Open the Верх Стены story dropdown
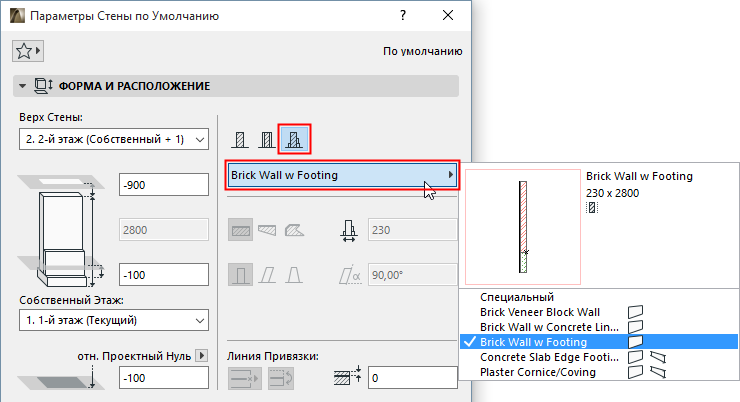 112,138
